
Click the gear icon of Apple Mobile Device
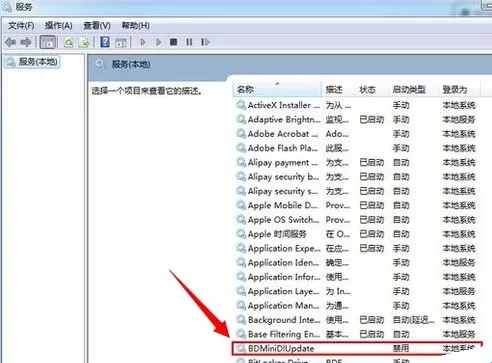241,205
